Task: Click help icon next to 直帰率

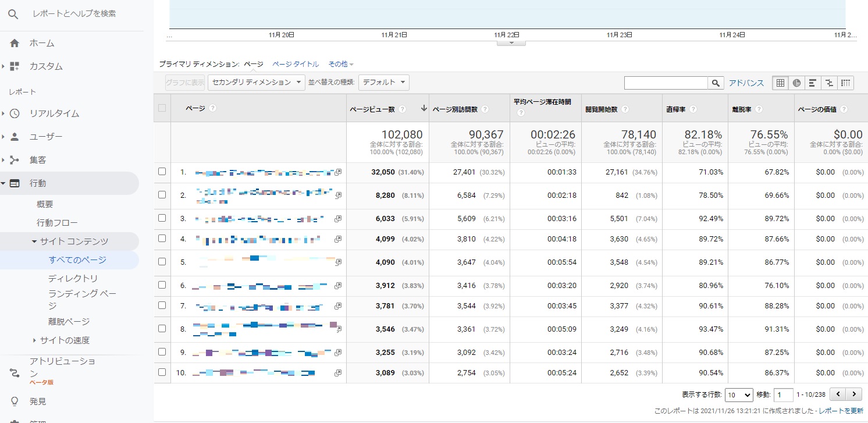Action: (x=693, y=109)
